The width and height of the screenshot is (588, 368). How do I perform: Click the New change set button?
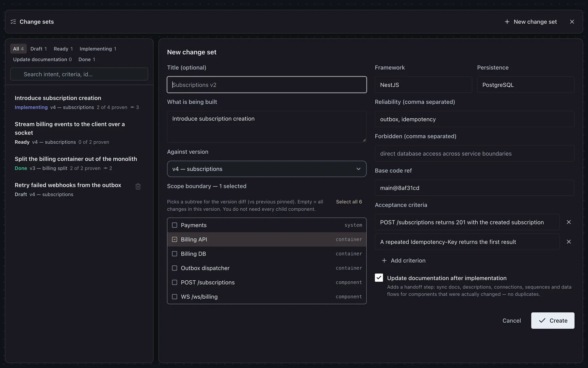[531, 22]
